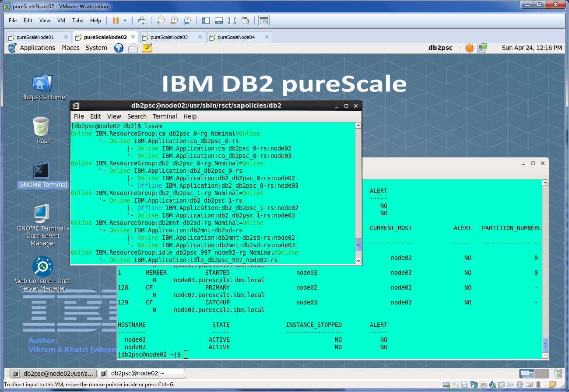The width and height of the screenshot is (569, 392).
Task: Select db2psc's Home desktop icon
Action: (43, 87)
